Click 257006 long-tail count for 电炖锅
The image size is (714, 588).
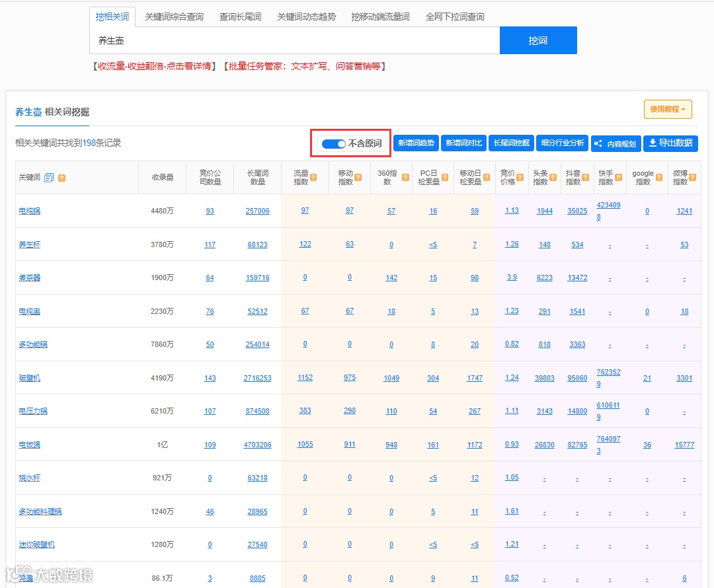(x=257, y=211)
